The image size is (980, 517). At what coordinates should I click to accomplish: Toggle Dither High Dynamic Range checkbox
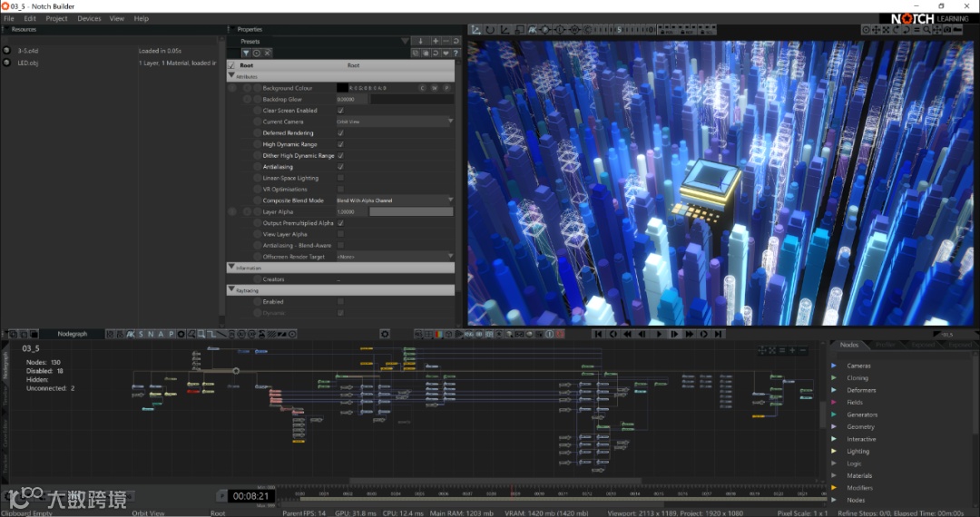click(340, 155)
